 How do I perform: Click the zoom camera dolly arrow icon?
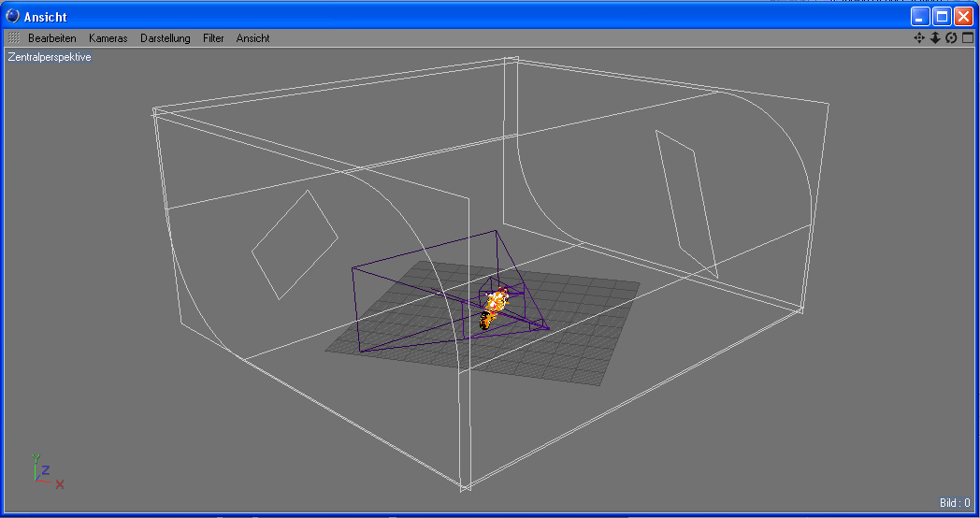click(935, 38)
